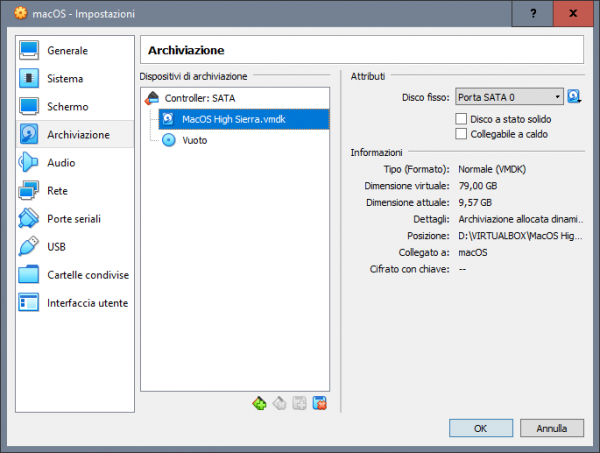Click the D:\VIRTUALBOX position path value
The width and height of the screenshot is (600, 453).
(520, 236)
